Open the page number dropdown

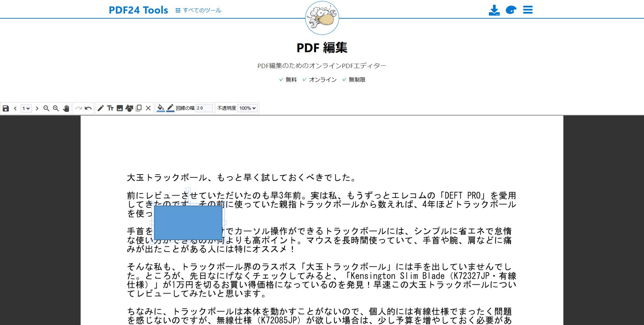click(26, 108)
